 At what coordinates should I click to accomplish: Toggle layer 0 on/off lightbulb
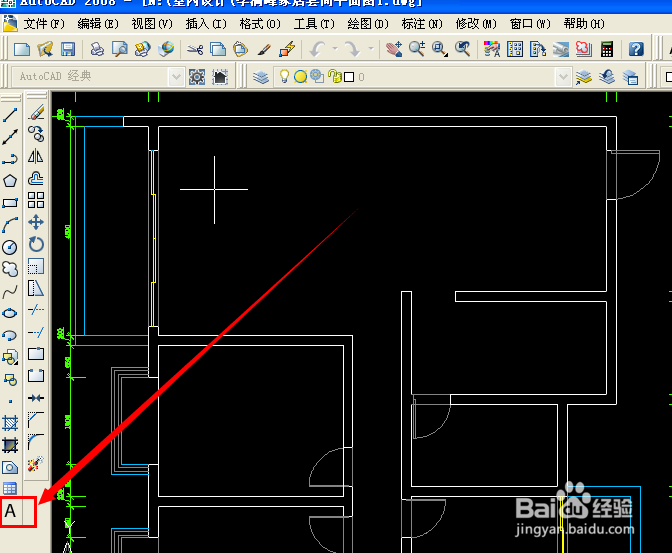(x=285, y=77)
